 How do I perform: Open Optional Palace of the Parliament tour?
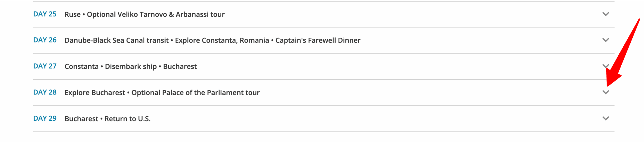pyautogui.click(x=195, y=92)
